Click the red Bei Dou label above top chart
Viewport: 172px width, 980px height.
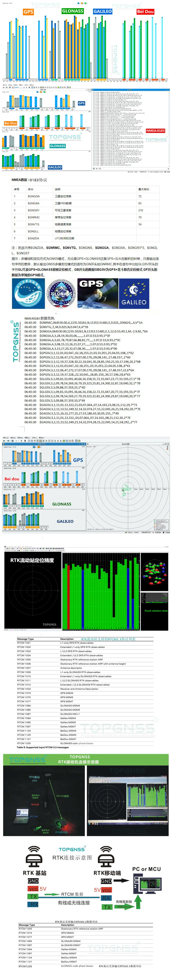point(145,12)
